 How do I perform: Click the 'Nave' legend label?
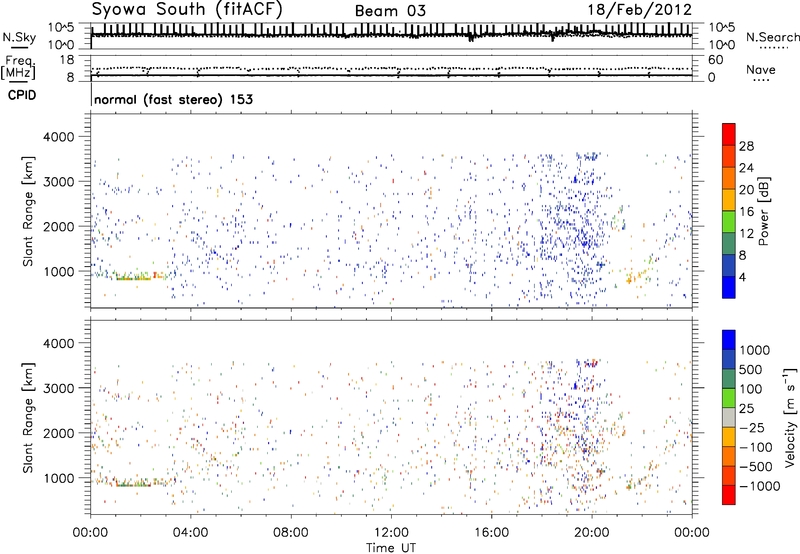coord(760,70)
